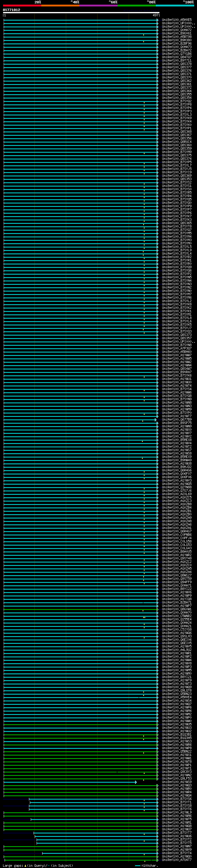197x868 pixels.
Task: Click the cyan ~100% identity legend segment
Action: pyautogui.click(x=175, y=6)
